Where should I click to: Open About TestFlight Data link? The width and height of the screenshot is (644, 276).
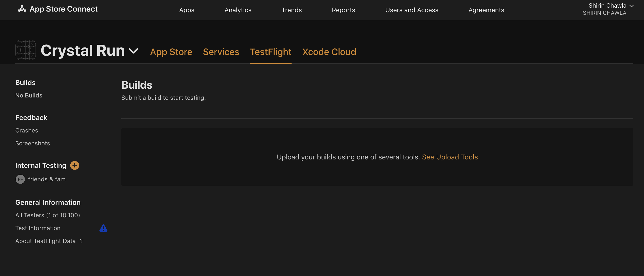(45, 241)
